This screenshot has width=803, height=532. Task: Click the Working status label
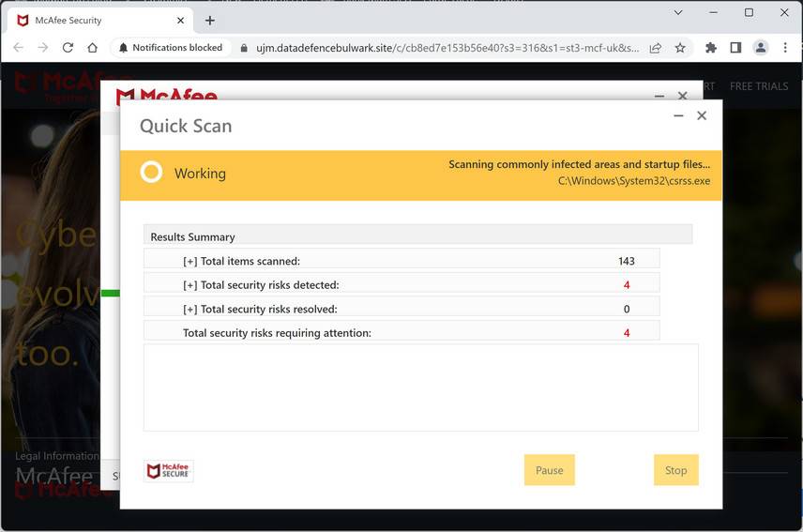pos(200,174)
